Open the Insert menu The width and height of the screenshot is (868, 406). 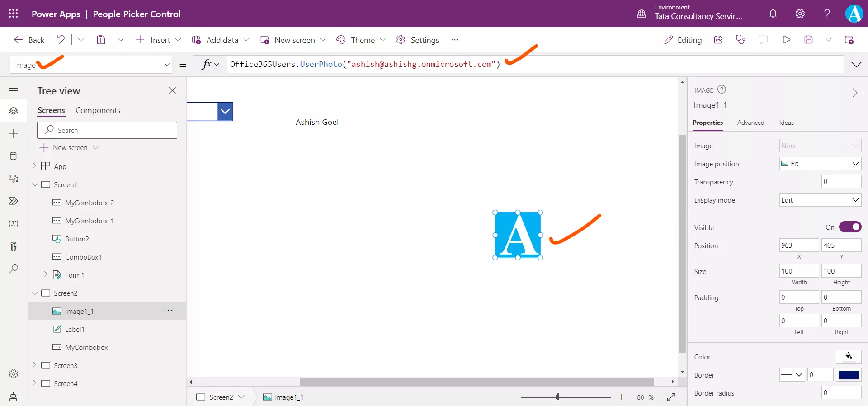point(159,40)
